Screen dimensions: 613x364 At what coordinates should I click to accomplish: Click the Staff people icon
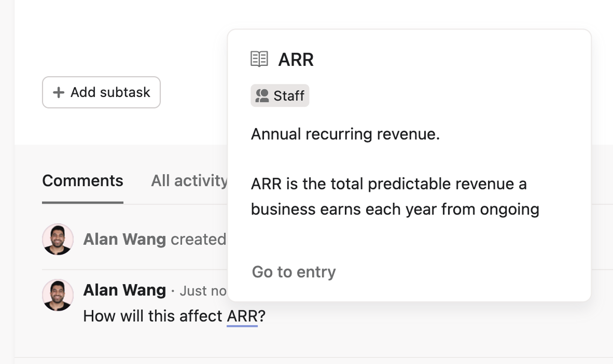tap(262, 96)
